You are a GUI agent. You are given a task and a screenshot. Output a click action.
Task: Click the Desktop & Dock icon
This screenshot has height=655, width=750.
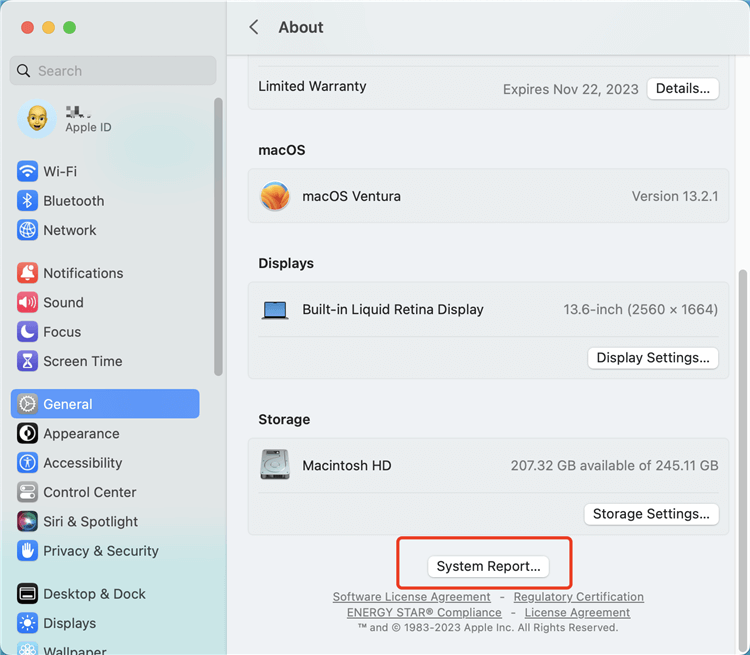[x=27, y=594]
